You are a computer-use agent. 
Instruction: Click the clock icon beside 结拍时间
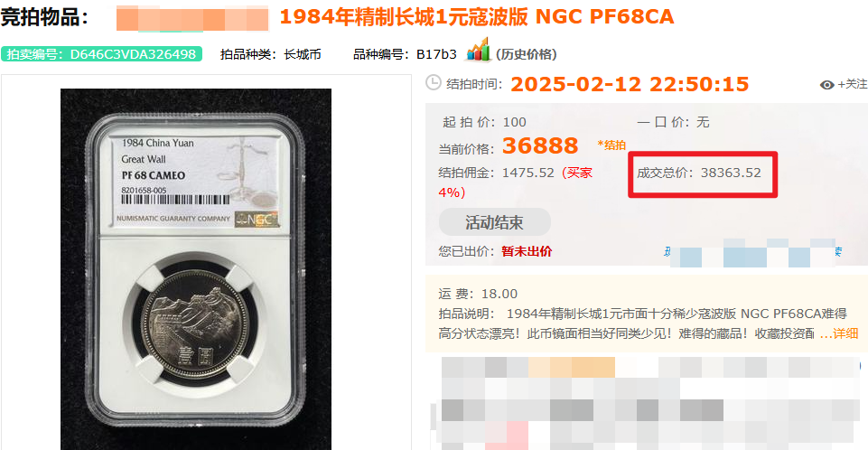point(434,82)
